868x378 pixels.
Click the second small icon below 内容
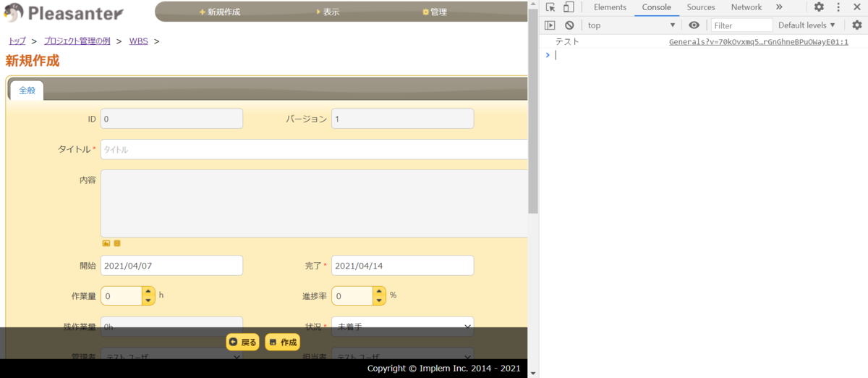click(x=117, y=243)
